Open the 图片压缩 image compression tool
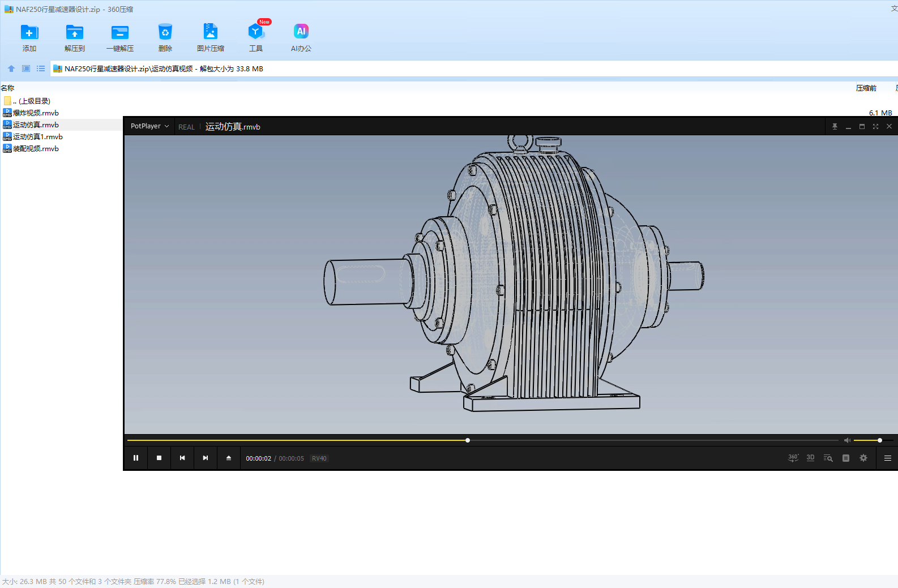The image size is (898, 588). (210, 33)
